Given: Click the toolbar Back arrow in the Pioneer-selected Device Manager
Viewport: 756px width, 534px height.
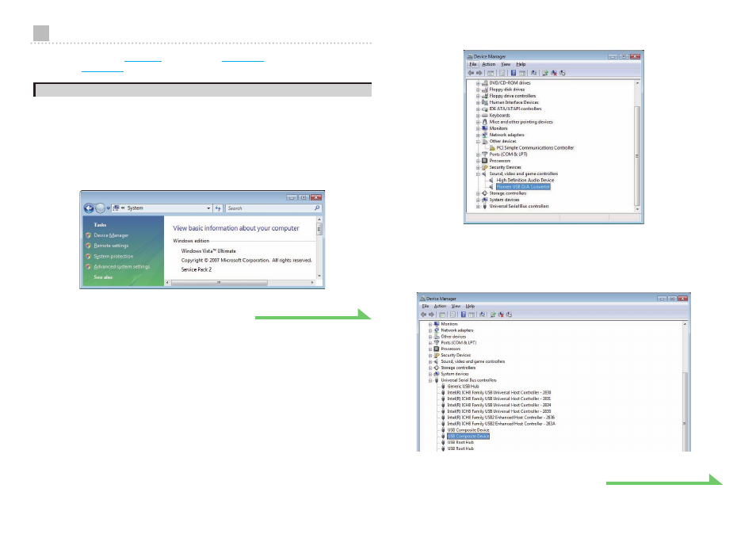Looking at the screenshot, I should click(471, 73).
